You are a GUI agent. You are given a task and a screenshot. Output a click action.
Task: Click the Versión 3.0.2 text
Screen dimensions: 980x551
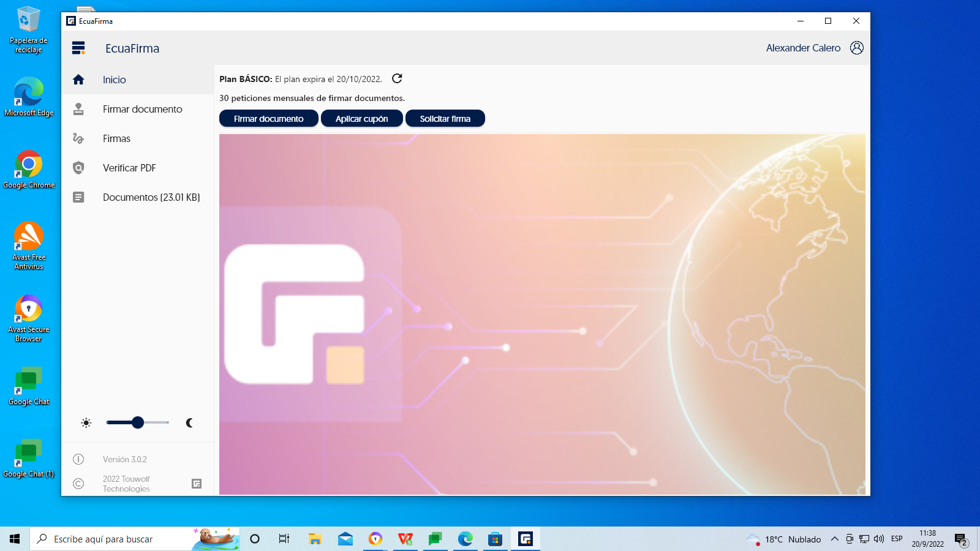pos(125,459)
